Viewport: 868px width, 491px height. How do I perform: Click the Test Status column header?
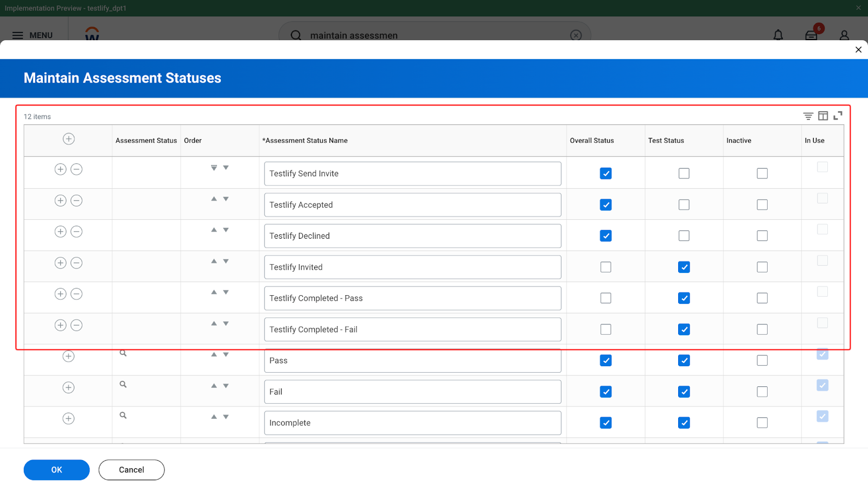click(666, 141)
